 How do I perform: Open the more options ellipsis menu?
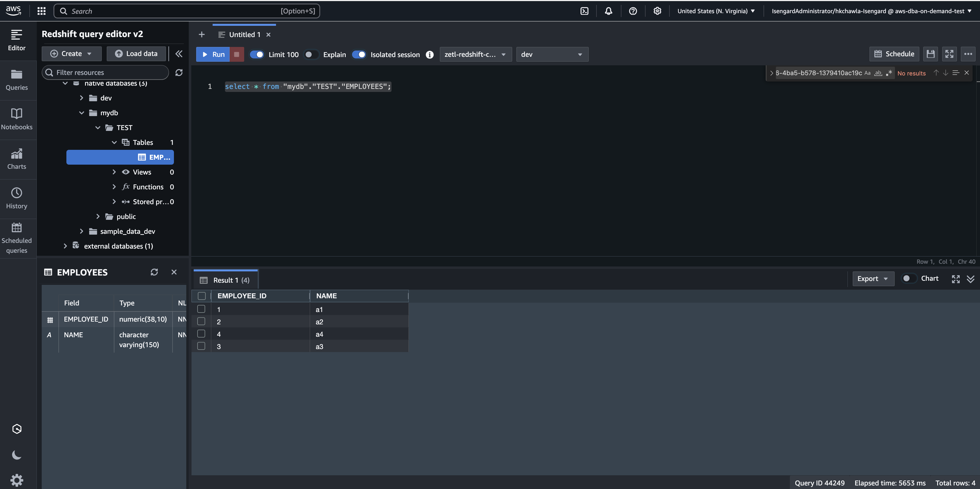coord(968,54)
